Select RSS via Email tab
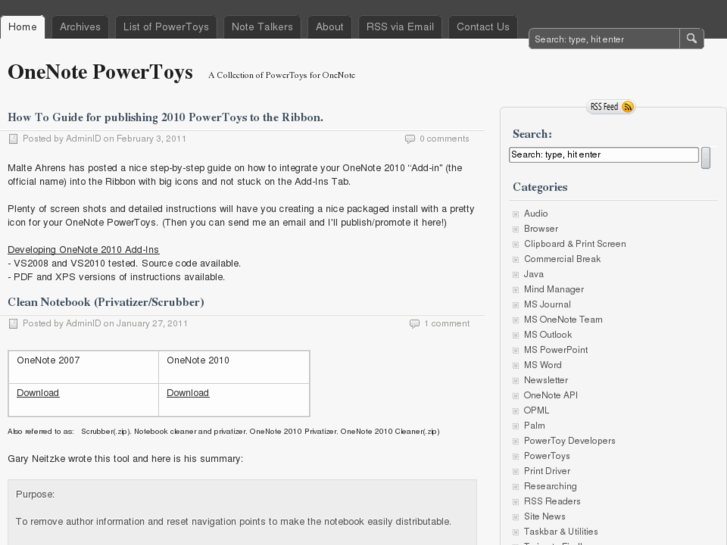 [x=400, y=27]
